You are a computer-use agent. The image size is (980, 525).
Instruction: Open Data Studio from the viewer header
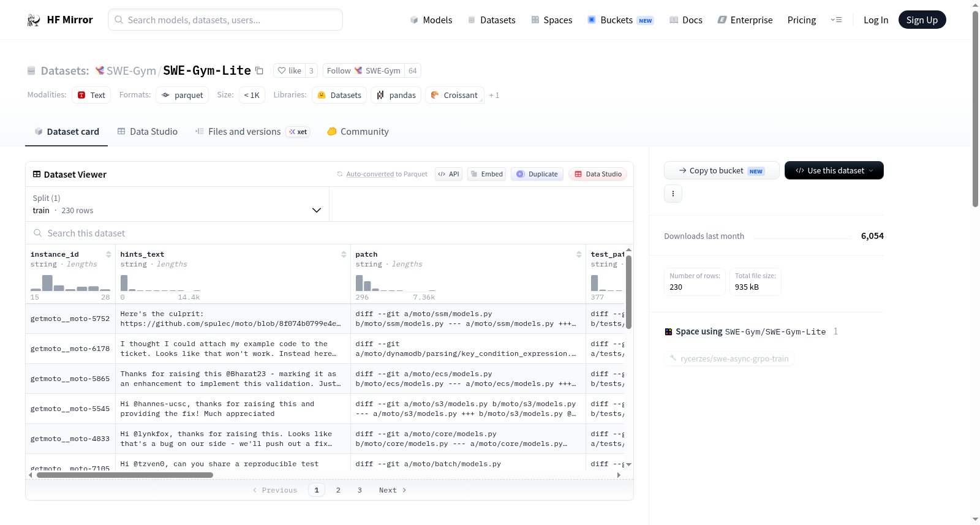point(598,174)
